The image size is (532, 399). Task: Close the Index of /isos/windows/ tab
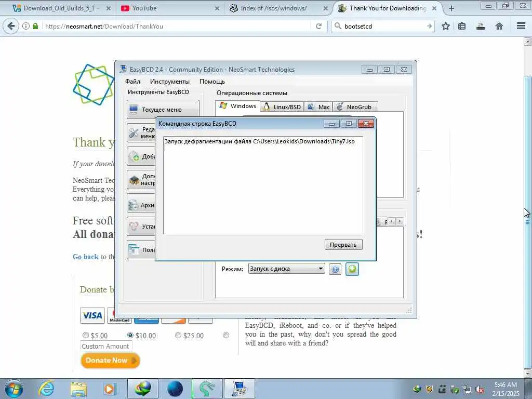coord(326,8)
